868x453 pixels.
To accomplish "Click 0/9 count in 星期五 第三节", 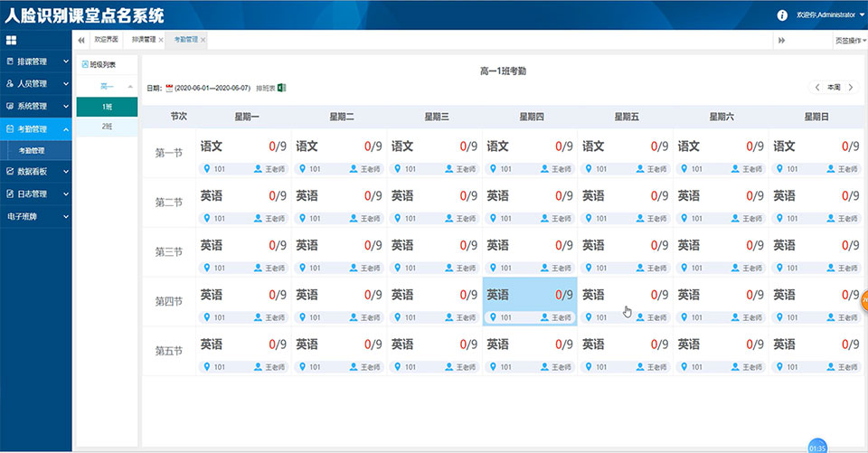I will coord(659,245).
